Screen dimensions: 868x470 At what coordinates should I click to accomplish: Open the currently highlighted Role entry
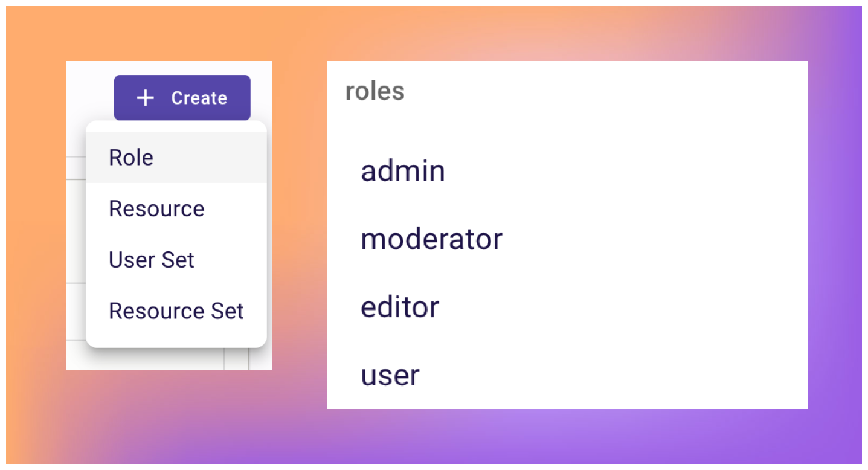point(130,157)
